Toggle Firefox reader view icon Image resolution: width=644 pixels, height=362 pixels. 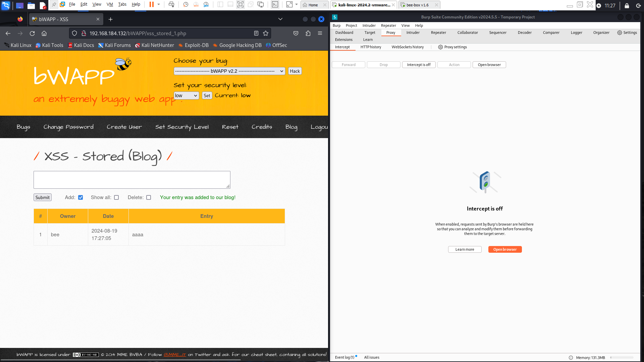256,33
